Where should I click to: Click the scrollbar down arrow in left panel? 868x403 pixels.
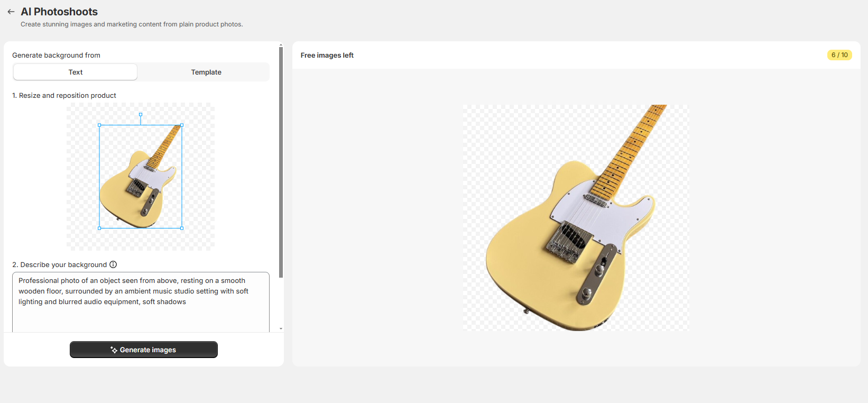click(x=281, y=328)
